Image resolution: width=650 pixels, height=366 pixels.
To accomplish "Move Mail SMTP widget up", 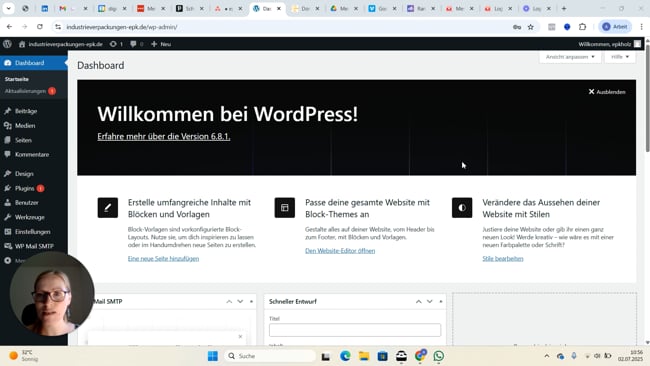I will tap(229, 302).
